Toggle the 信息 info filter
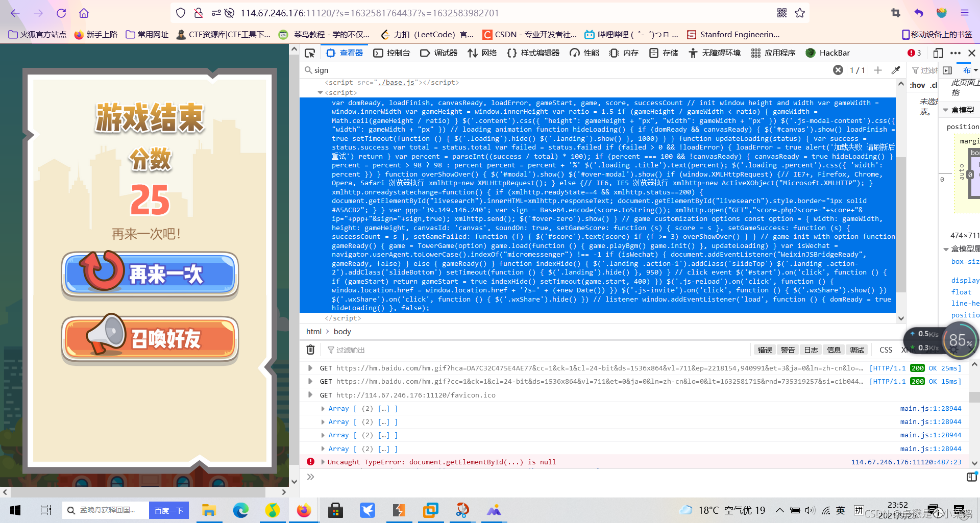The height and width of the screenshot is (523, 980). click(834, 350)
